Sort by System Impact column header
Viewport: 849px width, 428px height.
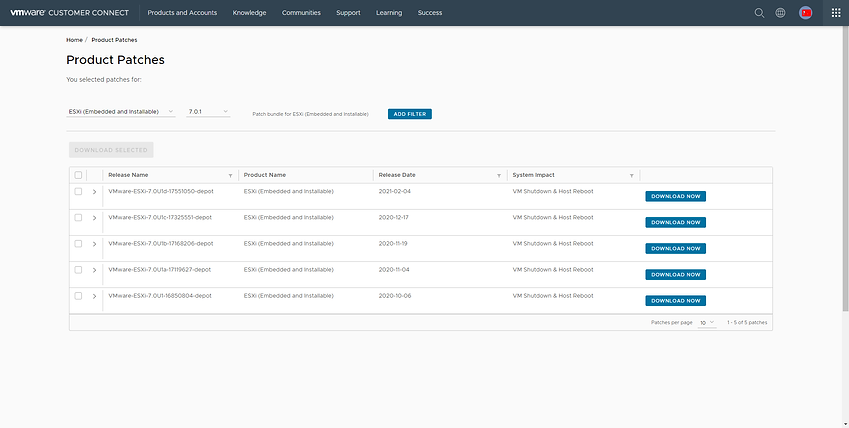(x=533, y=175)
